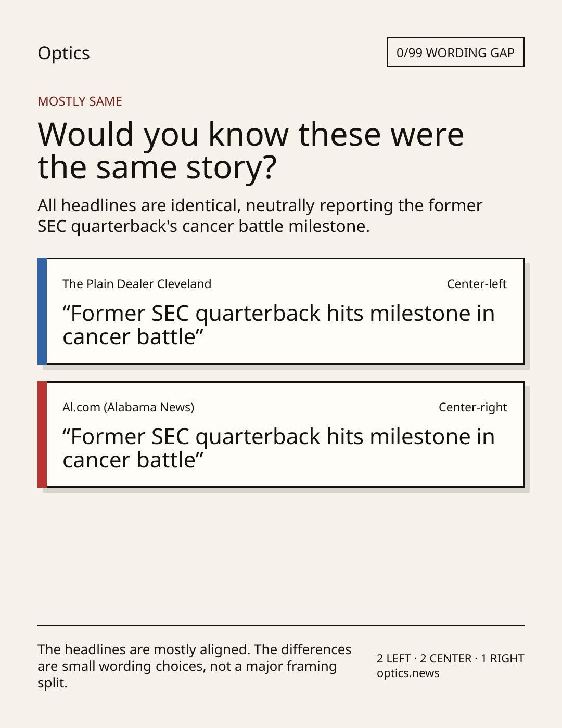562x728 pixels.
Task: Click the 1 RIGHT count in footer
Action: click(502, 659)
